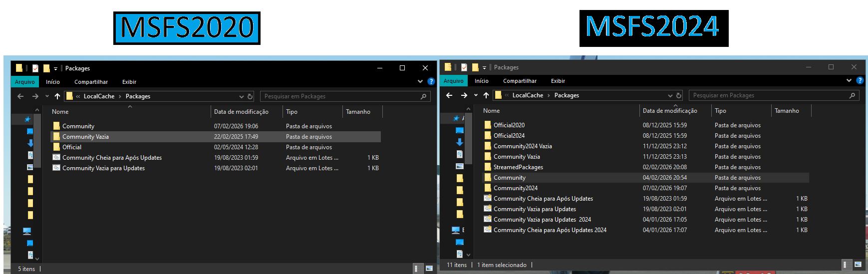The width and height of the screenshot is (868, 274).
Task: Click search magnifier in MSFS2020 window
Action: (424, 96)
